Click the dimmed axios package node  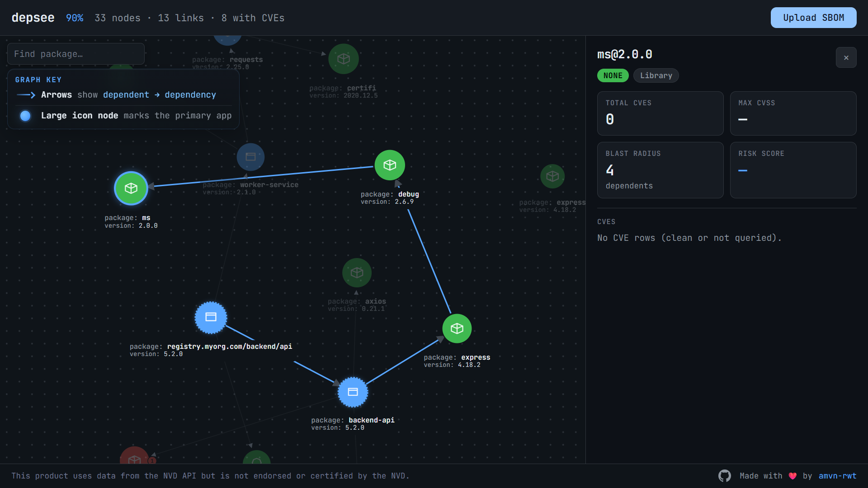357,272
